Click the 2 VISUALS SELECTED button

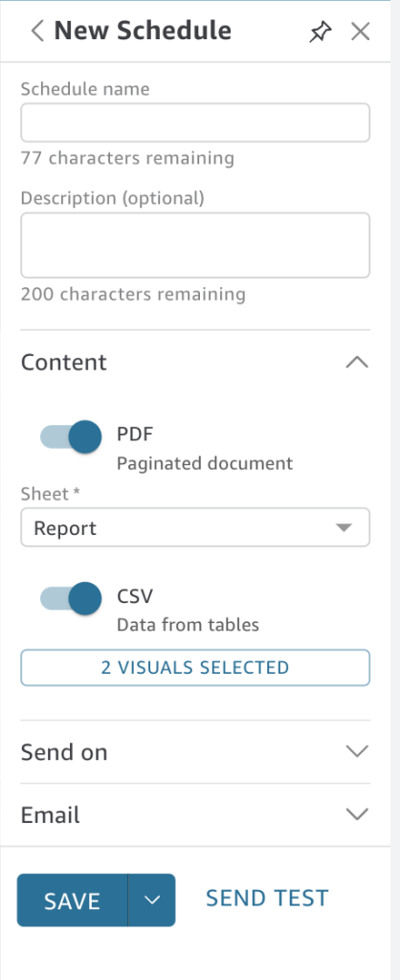point(195,667)
